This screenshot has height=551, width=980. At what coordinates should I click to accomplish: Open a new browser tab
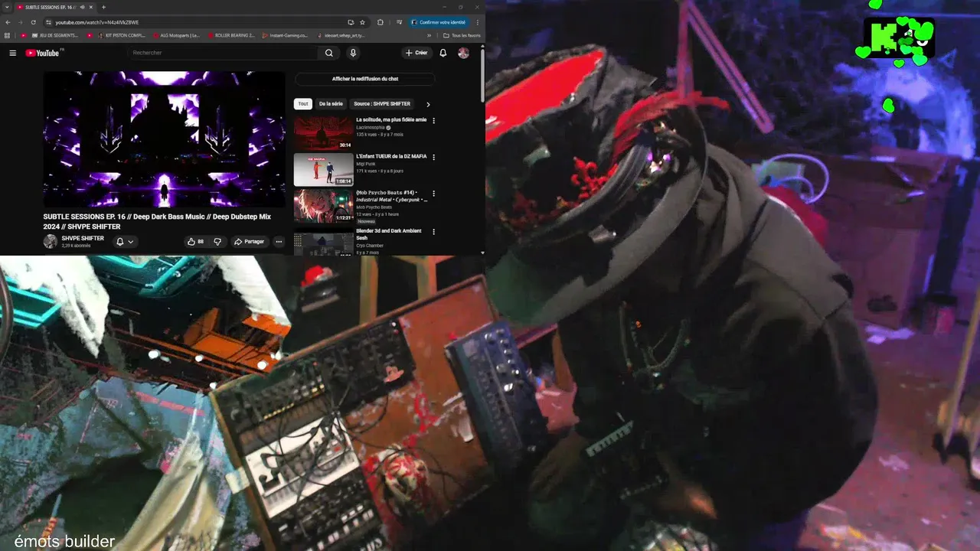pos(103,7)
